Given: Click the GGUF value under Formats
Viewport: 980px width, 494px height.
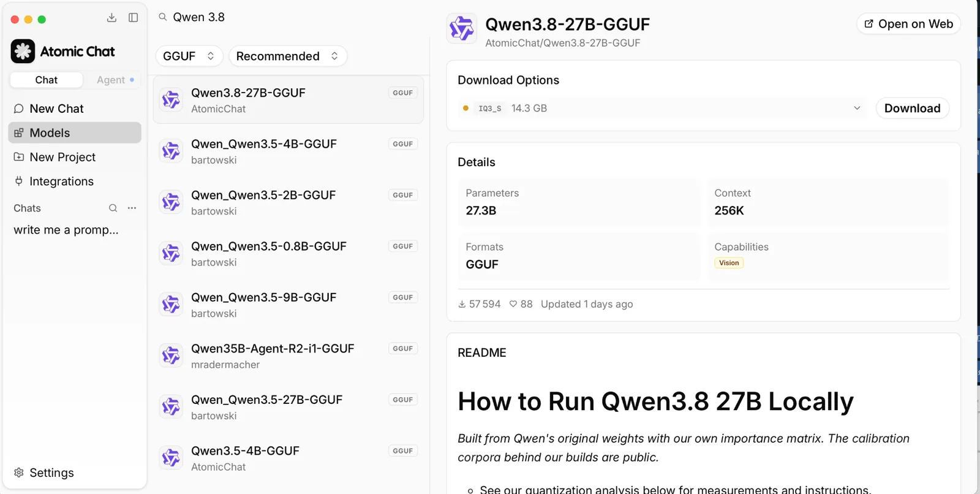Looking at the screenshot, I should [482, 265].
